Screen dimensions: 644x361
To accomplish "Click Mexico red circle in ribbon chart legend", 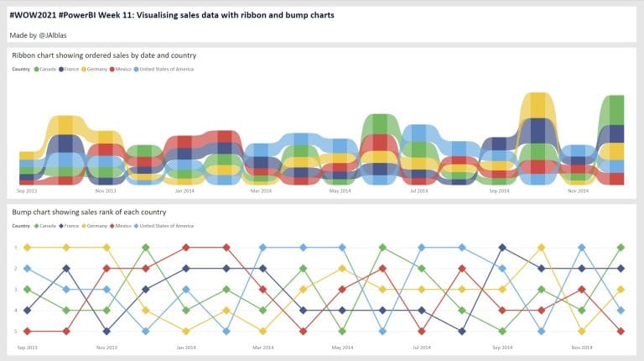I will click(x=112, y=69).
